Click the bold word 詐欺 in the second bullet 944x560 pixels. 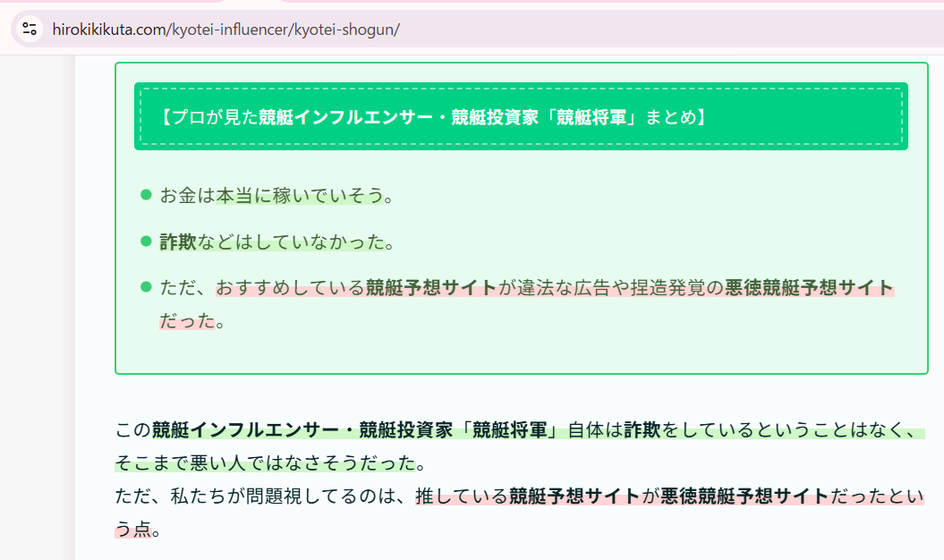click(177, 242)
